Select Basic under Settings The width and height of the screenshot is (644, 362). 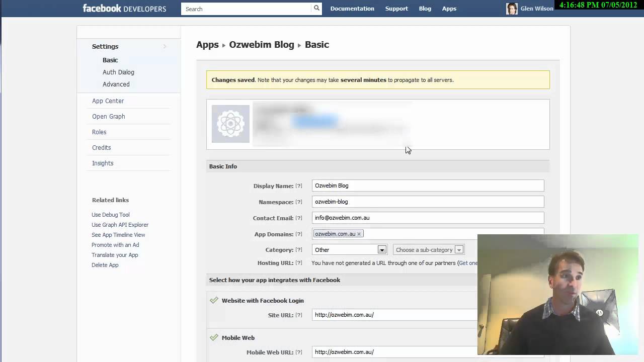110,60
